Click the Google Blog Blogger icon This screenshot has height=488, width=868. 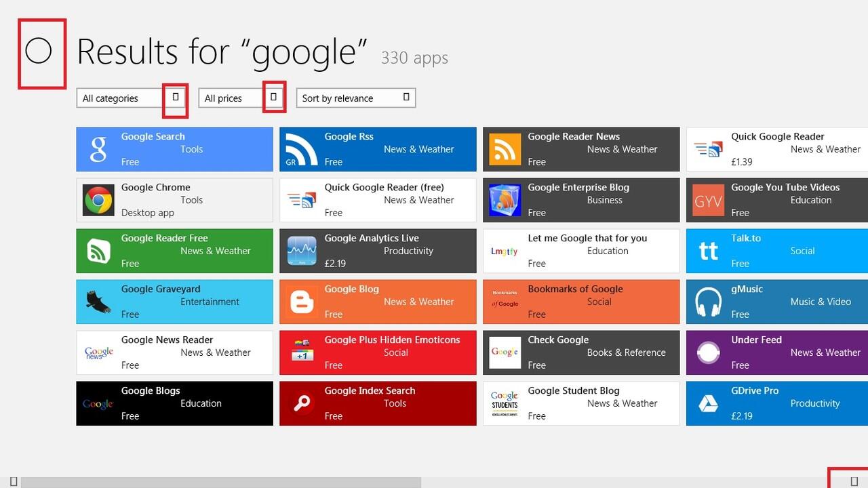pyautogui.click(x=302, y=302)
